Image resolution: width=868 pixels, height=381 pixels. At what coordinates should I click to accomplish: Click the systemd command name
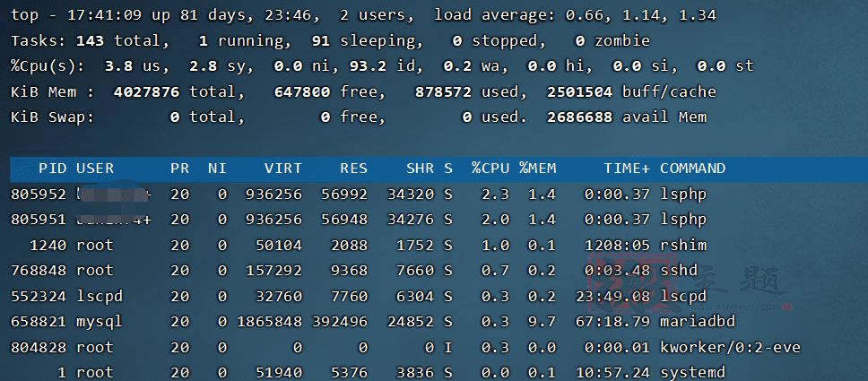click(692, 373)
